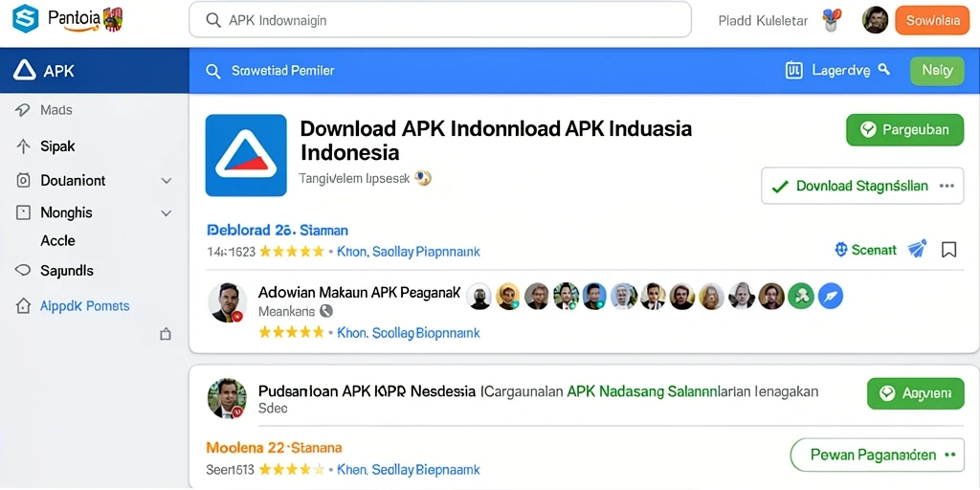Click the search magnifier in top bar

[213, 21]
